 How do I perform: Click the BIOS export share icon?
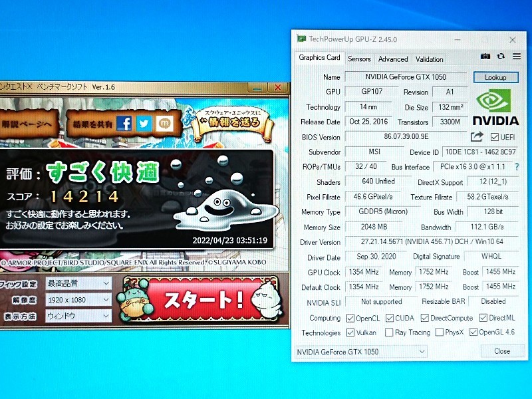coord(477,137)
